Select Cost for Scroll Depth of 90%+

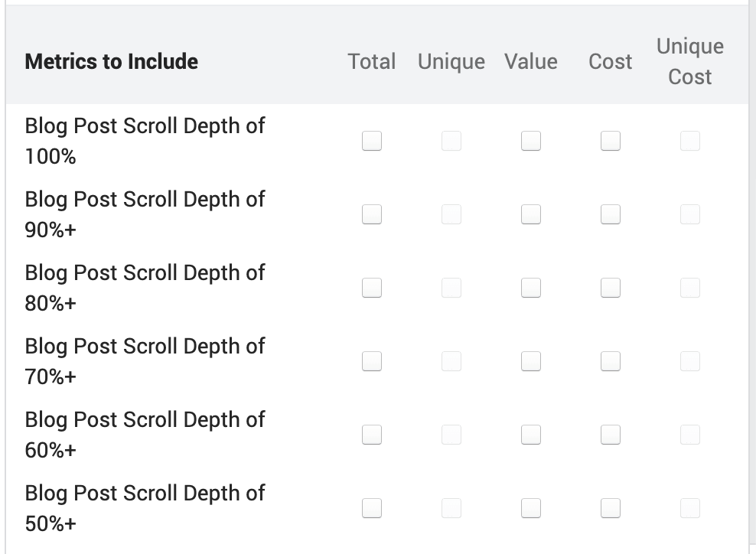tap(611, 214)
